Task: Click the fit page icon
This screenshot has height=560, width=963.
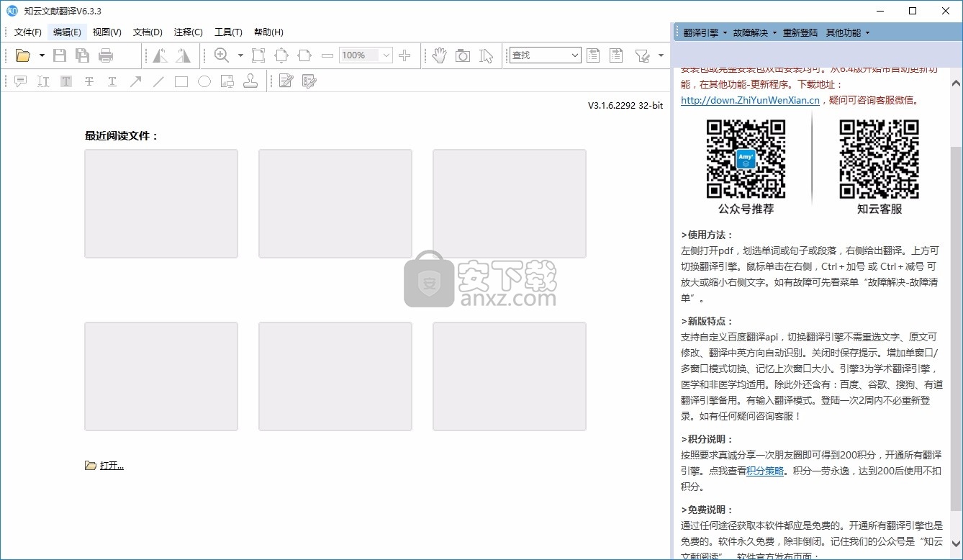Action: coord(281,55)
